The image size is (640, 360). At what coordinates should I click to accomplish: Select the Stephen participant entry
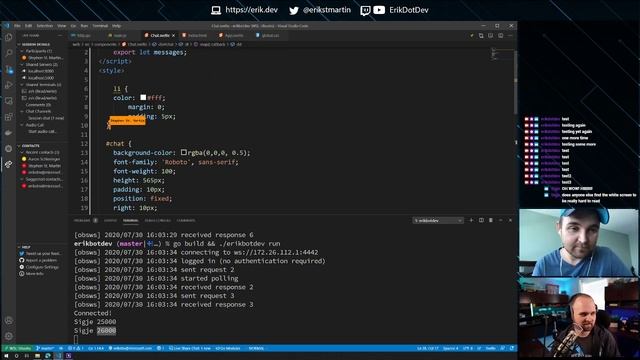click(43, 58)
